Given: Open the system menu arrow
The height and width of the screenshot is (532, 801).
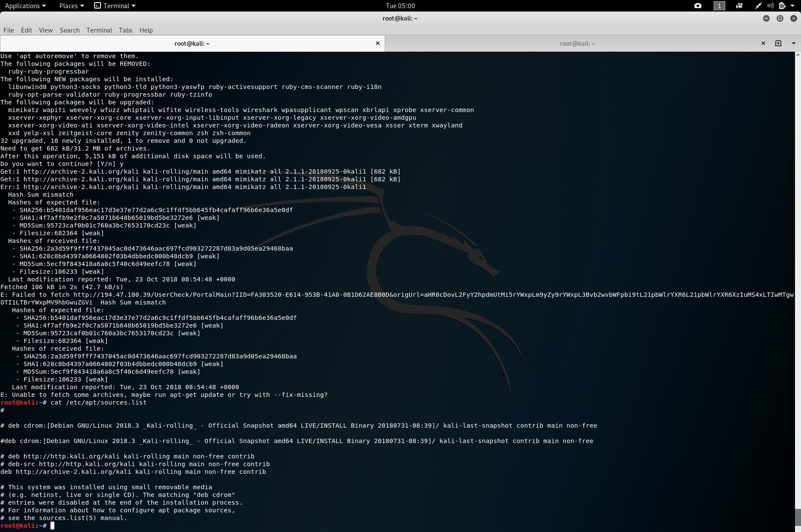Looking at the screenshot, I should pos(793,6).
